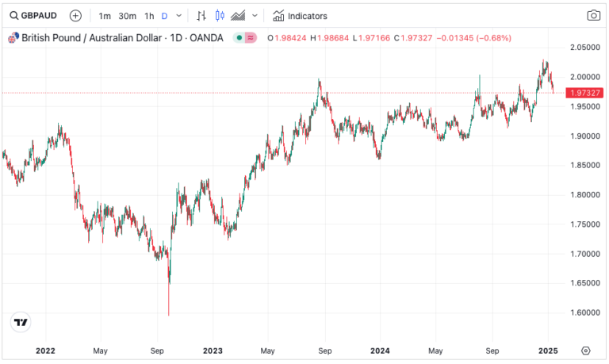Open the Indicators menu
Image resolution: width=609 pixels, height=364 pixels.
pos(300,16)
